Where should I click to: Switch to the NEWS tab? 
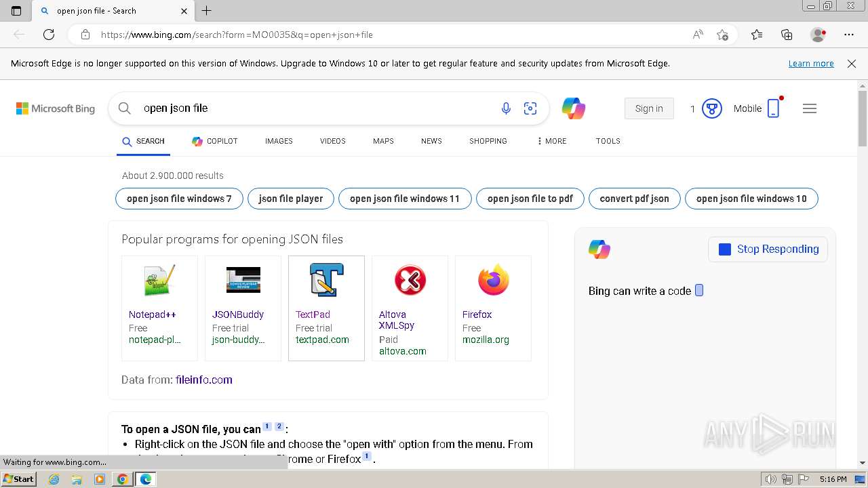(x=431, y=141)
